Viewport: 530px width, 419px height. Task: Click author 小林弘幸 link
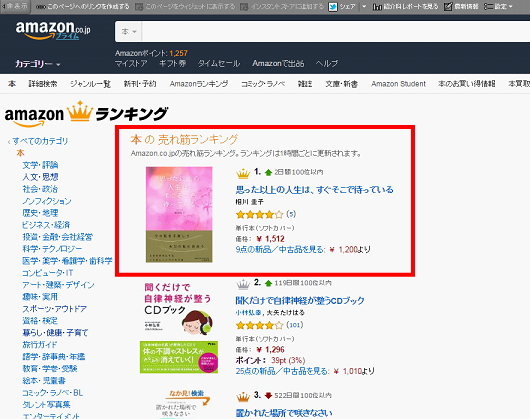[x=248, y=313]
